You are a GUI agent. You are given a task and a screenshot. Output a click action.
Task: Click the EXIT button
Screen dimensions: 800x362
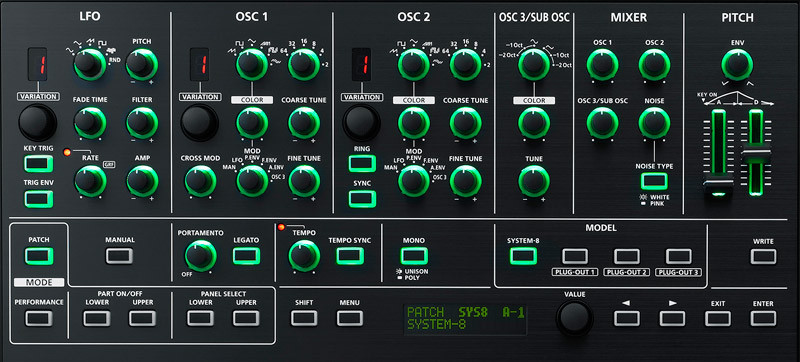[718, 318]
